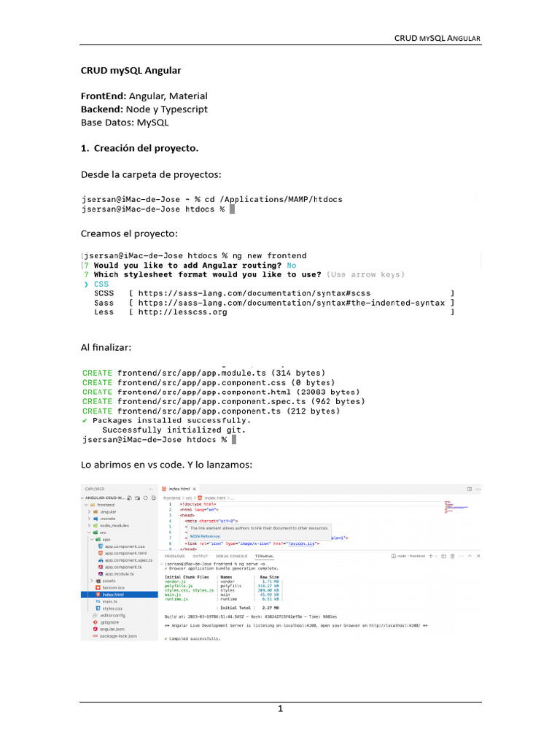560x747 pixels.
Task: Open styles.css in Explorer
Action: click(x=109, y=608)
